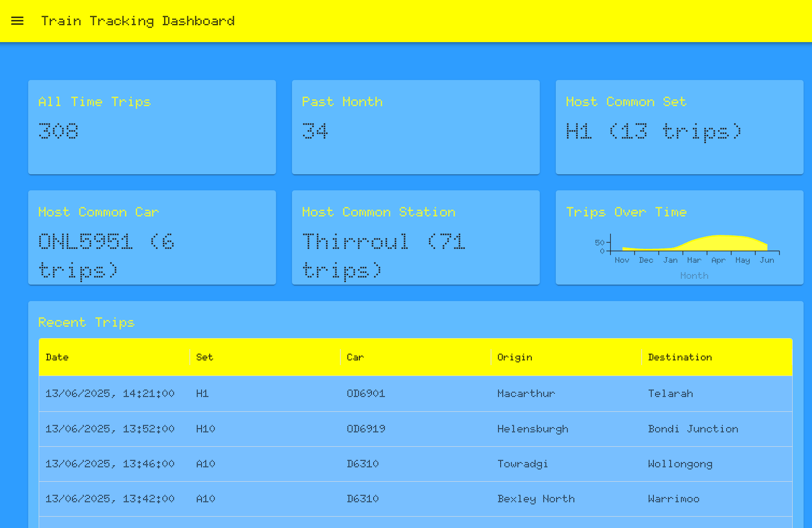Click the Most Common Car card

click(152, 237)
